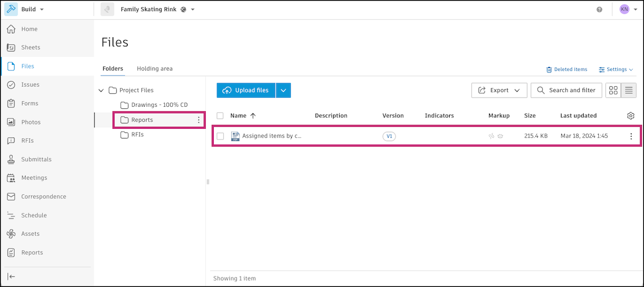Open the Photos module
644x287 pixels.
(30, 122)
